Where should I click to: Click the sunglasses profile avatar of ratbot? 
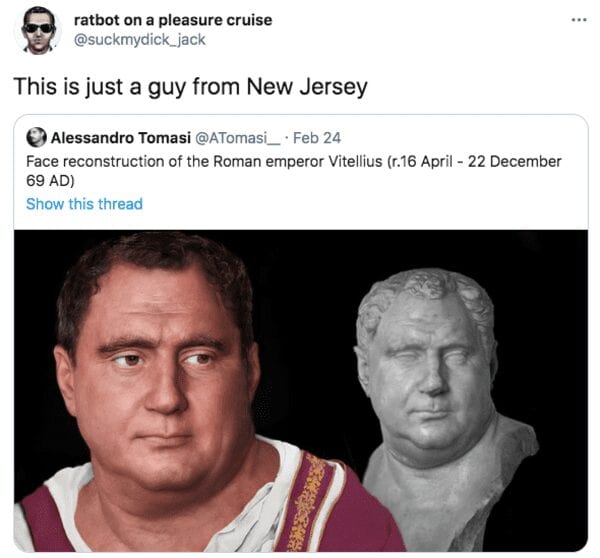pos(38,31)
